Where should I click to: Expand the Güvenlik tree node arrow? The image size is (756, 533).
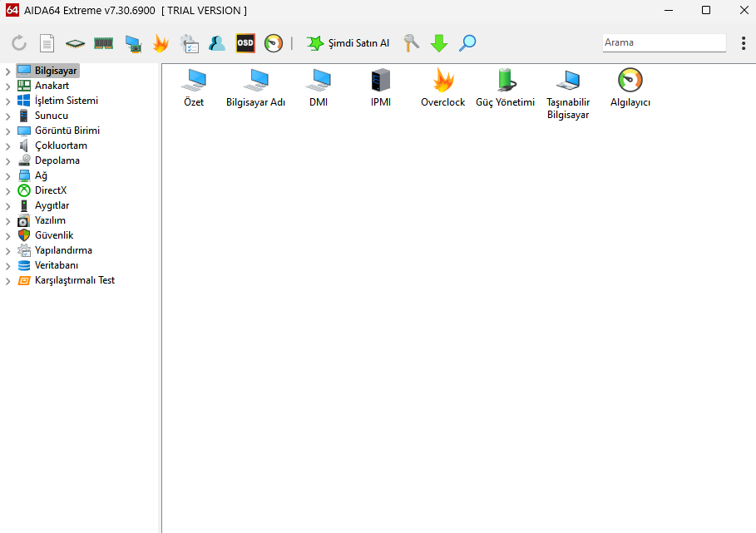(x=8, y=236)
